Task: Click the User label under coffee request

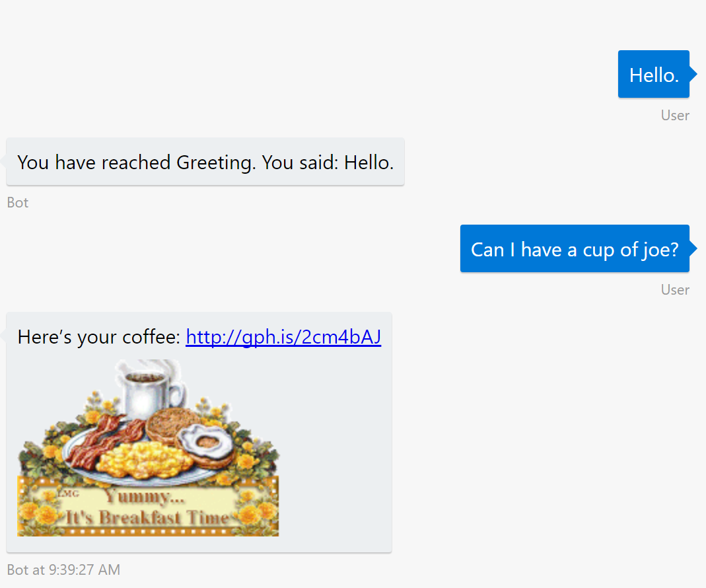Action: [x=675, y=289]
